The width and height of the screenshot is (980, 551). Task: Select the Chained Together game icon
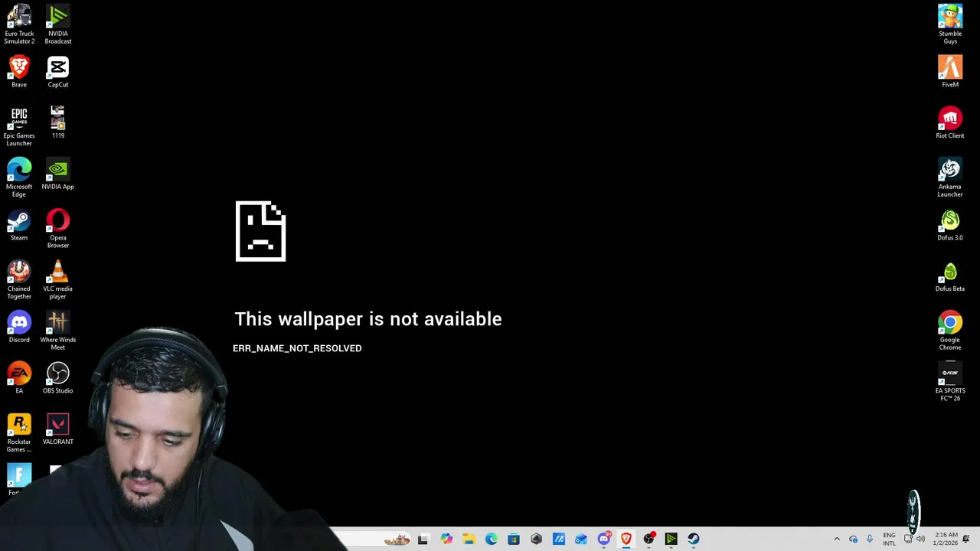(x=19, y=280)
